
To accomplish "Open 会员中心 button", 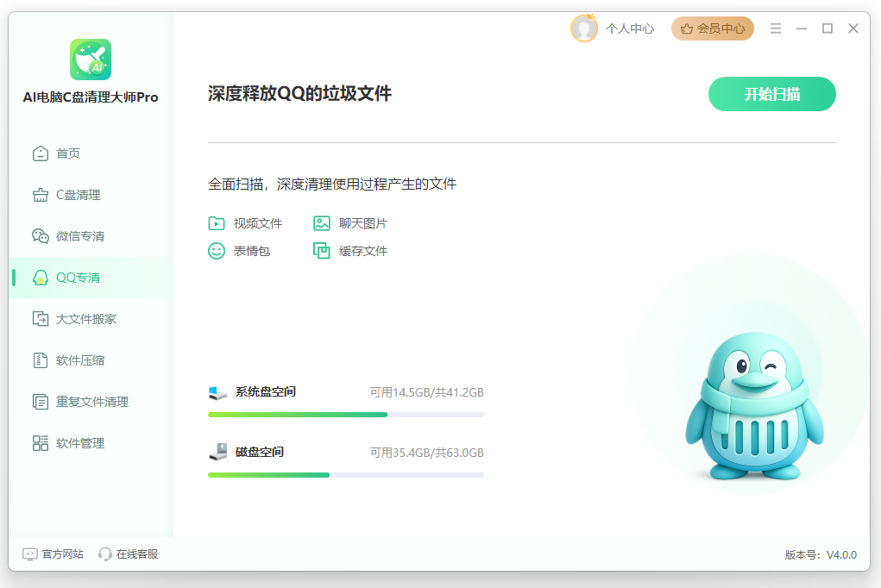I will 713,28.
